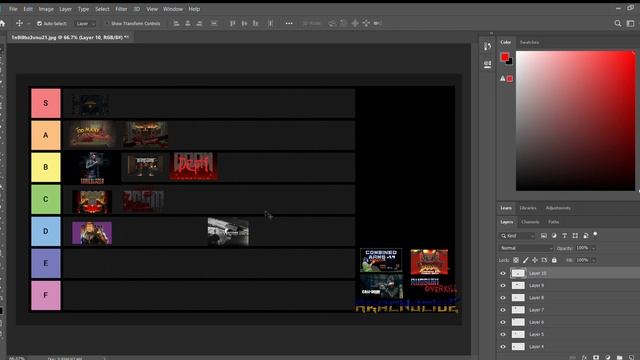The image size is (640, 360).
Task: Open the Move tool preset picker arrow
Action: 28,24
